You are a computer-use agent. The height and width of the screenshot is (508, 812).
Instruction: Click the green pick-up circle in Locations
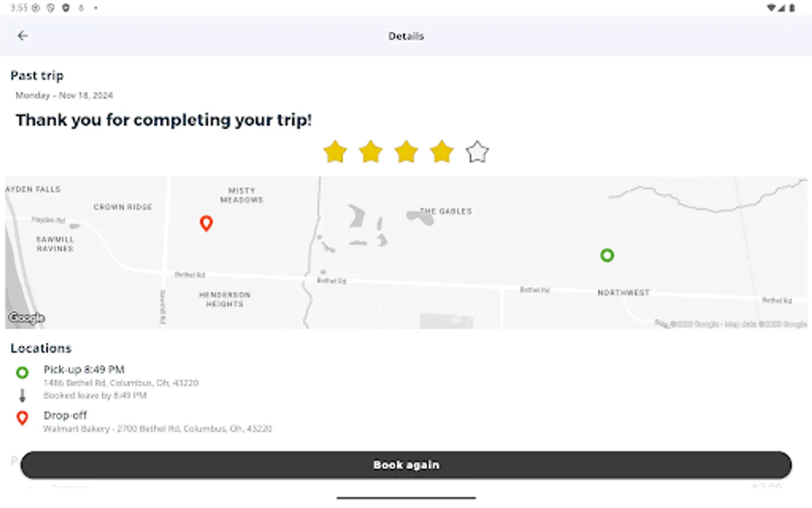coord(22,373)
